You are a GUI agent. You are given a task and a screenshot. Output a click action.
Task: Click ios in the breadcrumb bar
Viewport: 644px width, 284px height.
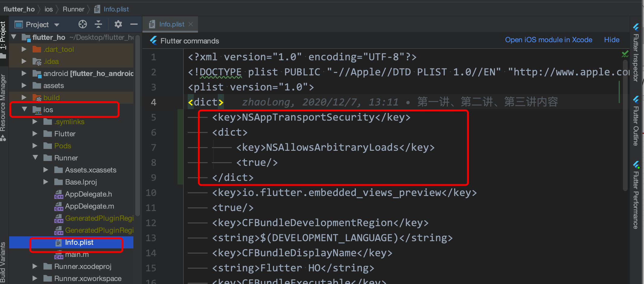click(x=49, y=9)
